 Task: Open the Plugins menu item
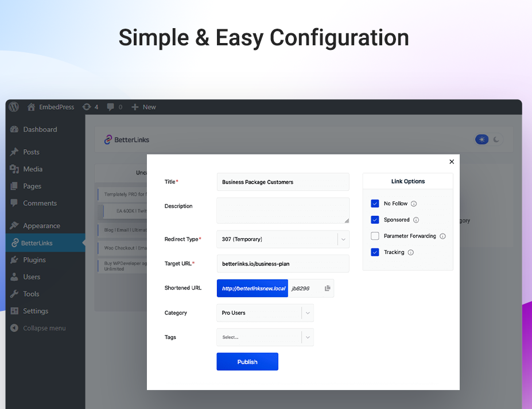(x=34, y=260)
